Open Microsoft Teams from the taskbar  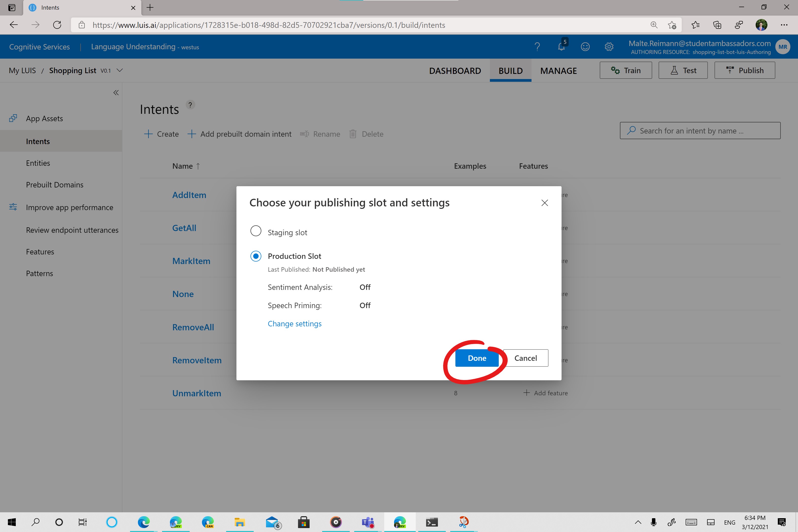pos(368,522)
